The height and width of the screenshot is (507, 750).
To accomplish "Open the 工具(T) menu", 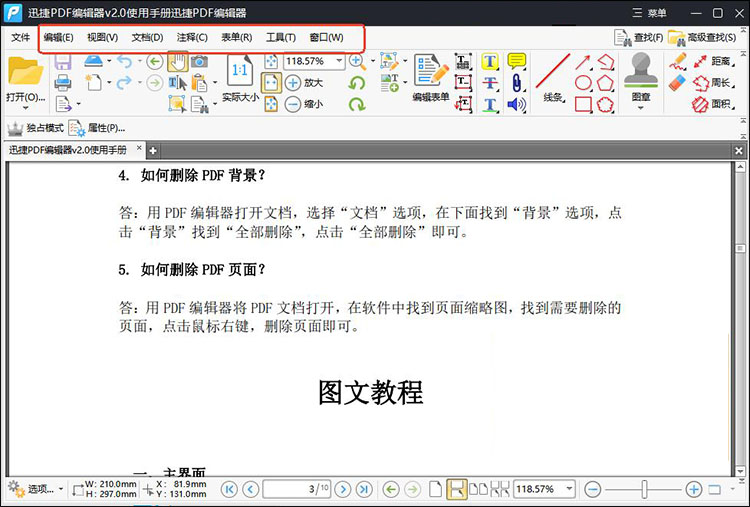I will (x=281, y=37).
